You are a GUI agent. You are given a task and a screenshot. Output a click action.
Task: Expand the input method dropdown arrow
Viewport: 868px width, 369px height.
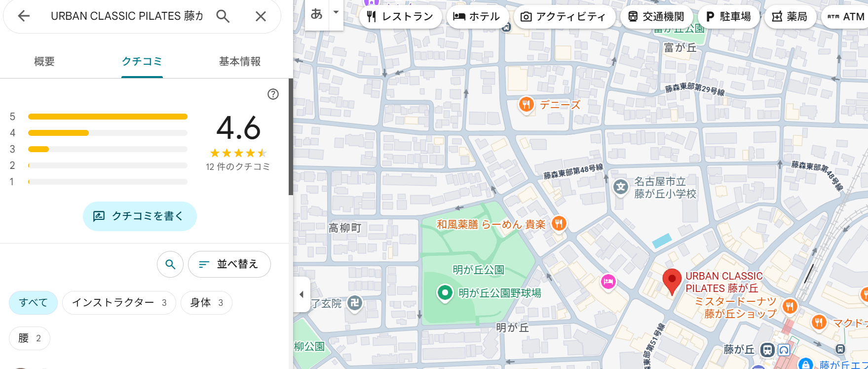click(336, 13)
